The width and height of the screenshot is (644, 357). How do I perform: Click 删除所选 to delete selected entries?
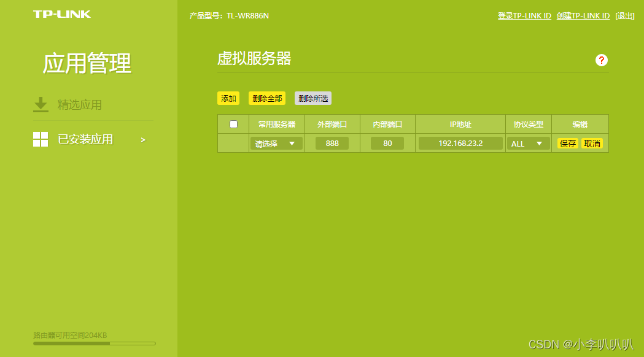(312, 98)
